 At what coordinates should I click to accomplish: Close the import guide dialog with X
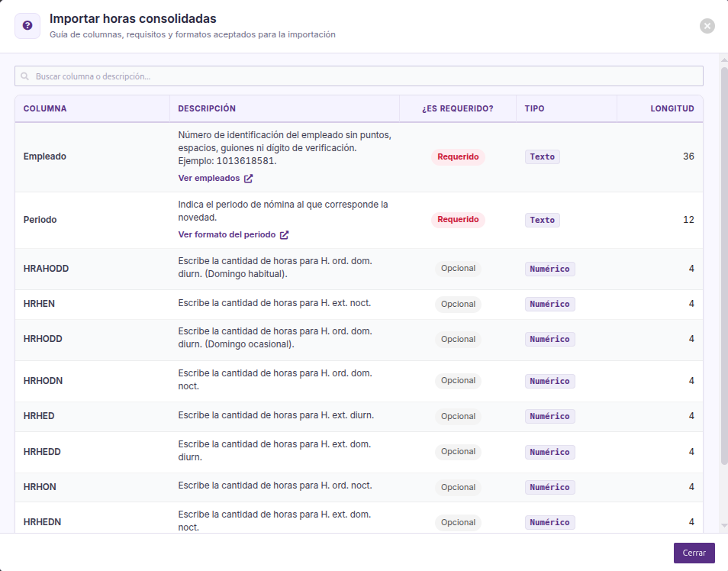707,26
